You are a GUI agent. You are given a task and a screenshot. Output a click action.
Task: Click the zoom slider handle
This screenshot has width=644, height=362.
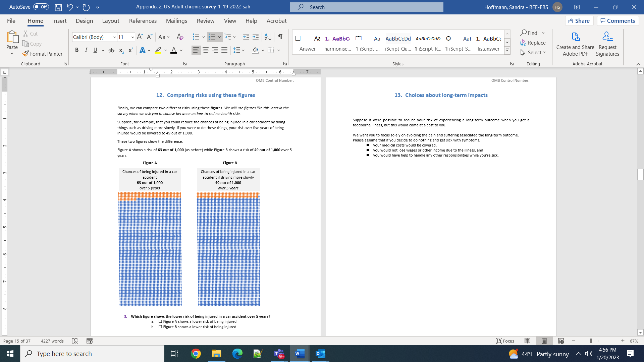[591, 341]
